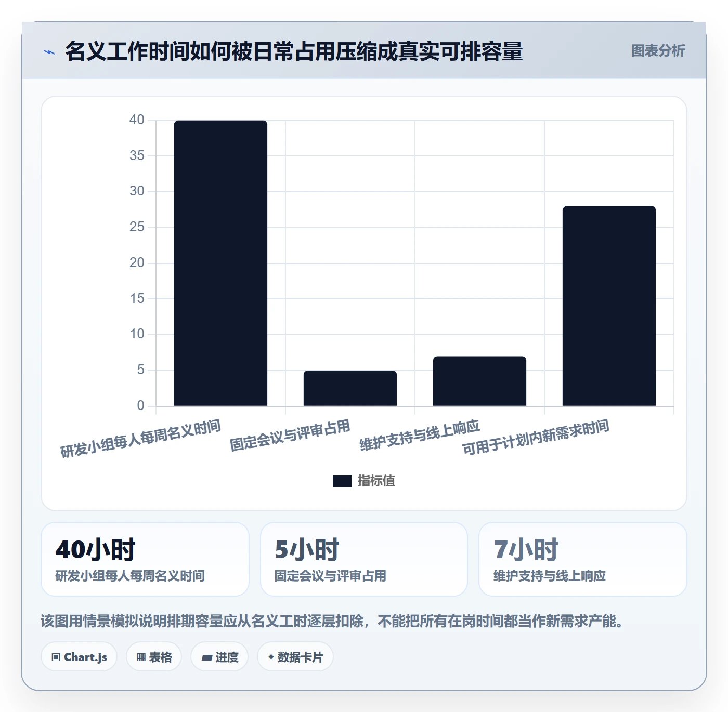Click the diamond icon in 数据卡片 chip
This screenshot has height=712, width=728.
tap(271, 657)
